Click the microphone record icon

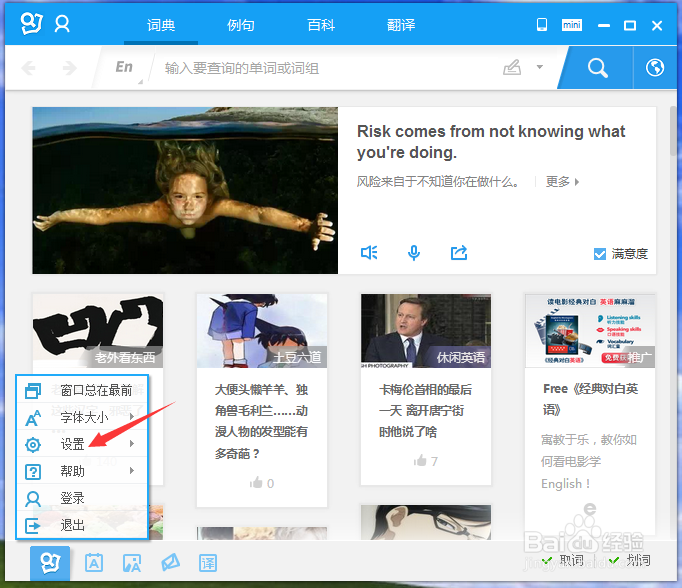(x=414, y=253)
